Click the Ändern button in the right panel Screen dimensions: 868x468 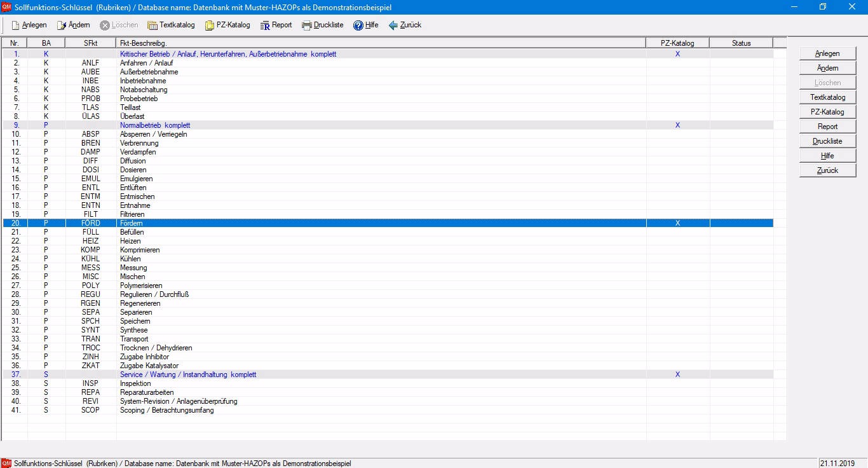click(827, 68)
